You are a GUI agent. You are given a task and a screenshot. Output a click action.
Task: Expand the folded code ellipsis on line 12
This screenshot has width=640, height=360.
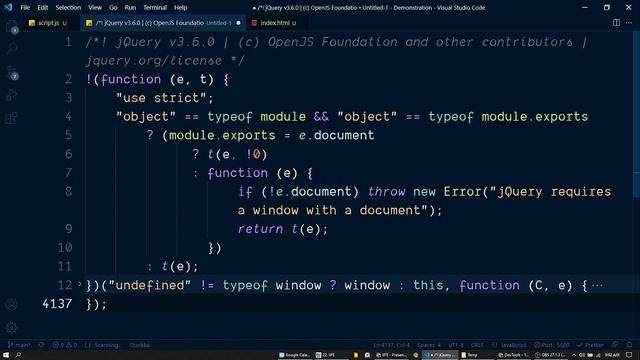[x=597, y=285]
